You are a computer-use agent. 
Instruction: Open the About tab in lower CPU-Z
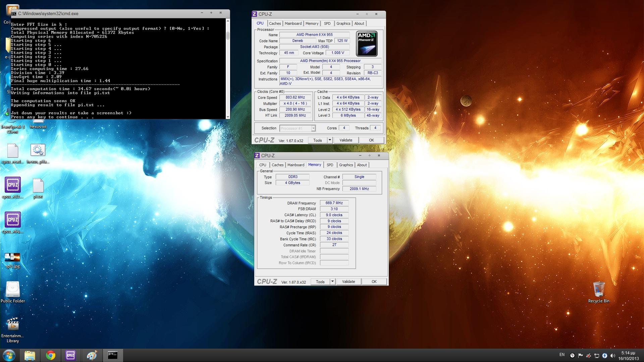[362, 165]
